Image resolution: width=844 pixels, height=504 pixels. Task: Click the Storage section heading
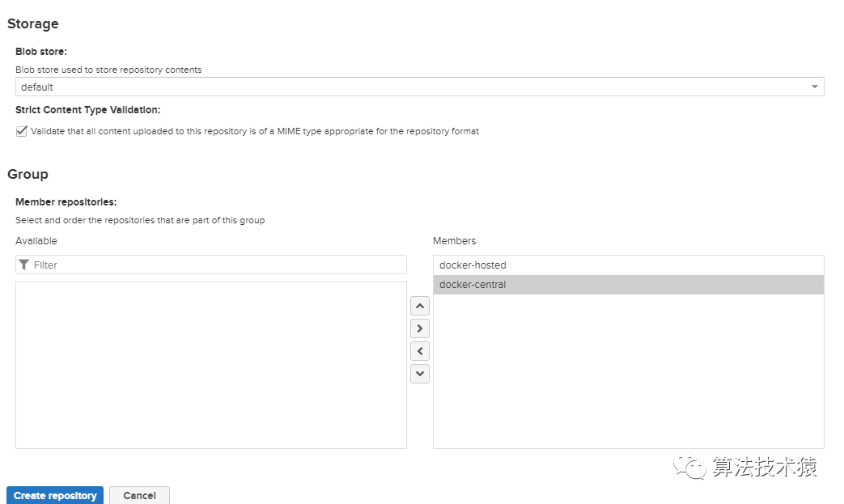pos(33,24)
